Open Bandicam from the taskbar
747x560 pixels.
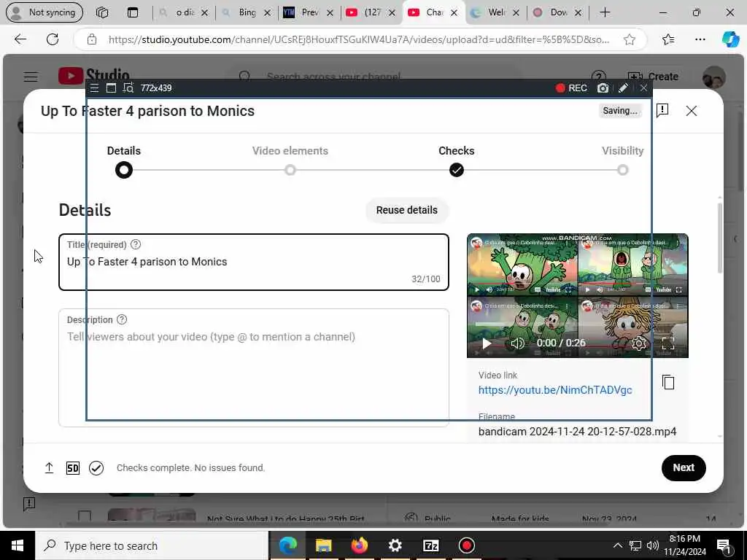tap(466, 545)
